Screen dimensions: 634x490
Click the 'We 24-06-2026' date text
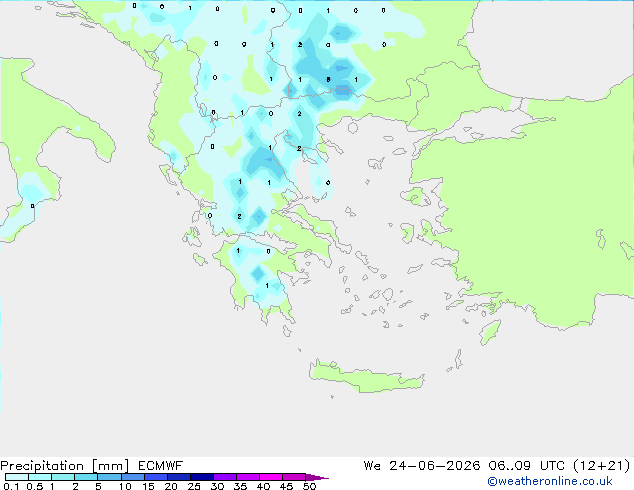[422, 466]
